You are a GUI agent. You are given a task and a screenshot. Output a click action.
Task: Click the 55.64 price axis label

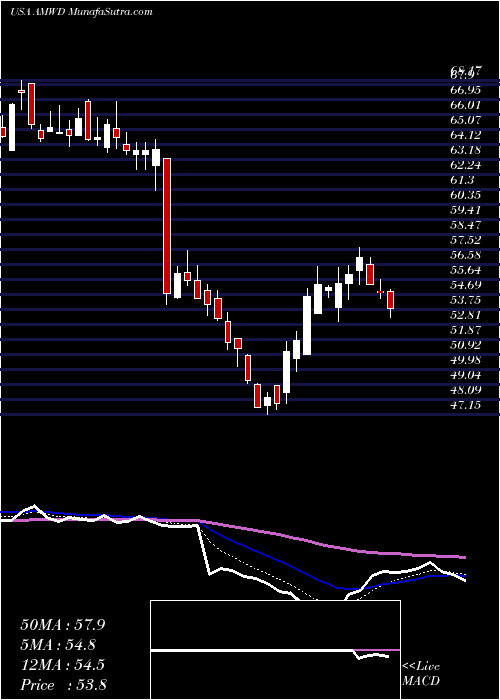click(x=466, y=271)
